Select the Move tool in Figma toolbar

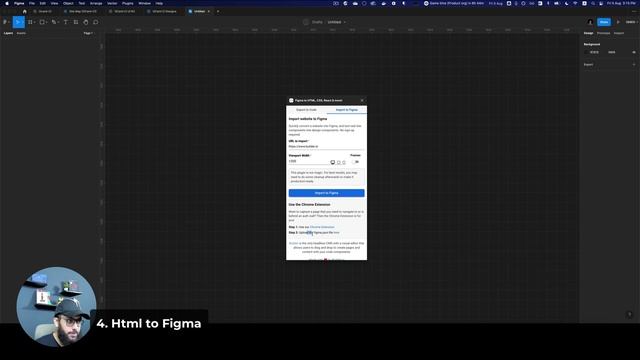tap(18, 22)
